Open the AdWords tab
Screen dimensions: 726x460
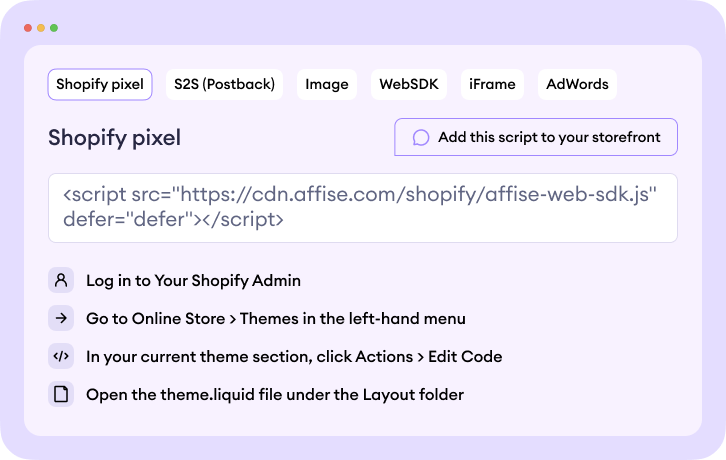pyautogui.click(x=577, y=84)
